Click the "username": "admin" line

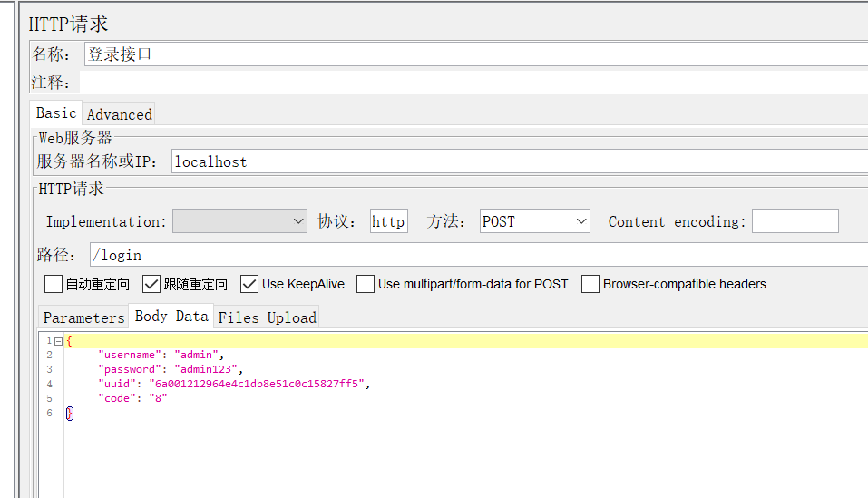161,355
